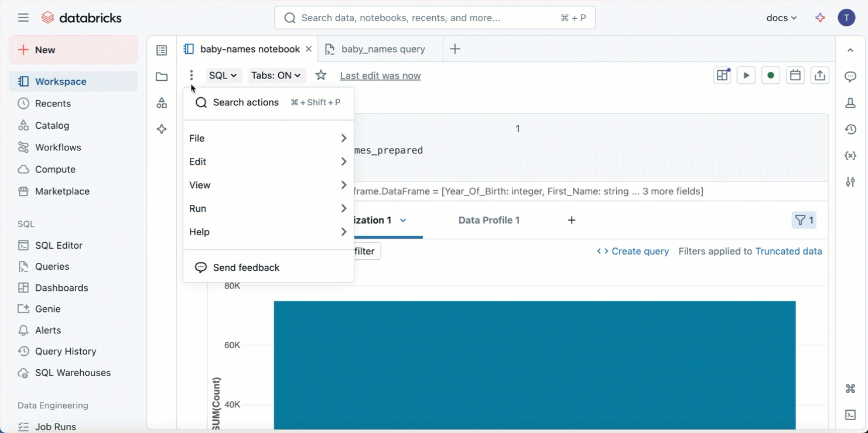
Task: Switch to the baby_names query tab
Action: [381, 49]
